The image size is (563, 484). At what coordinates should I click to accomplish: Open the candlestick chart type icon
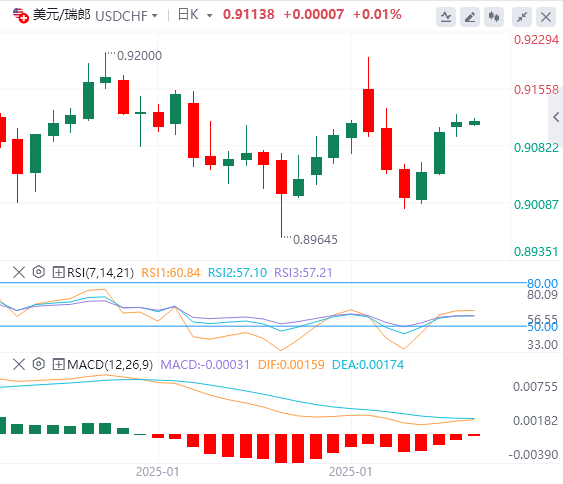494,17
